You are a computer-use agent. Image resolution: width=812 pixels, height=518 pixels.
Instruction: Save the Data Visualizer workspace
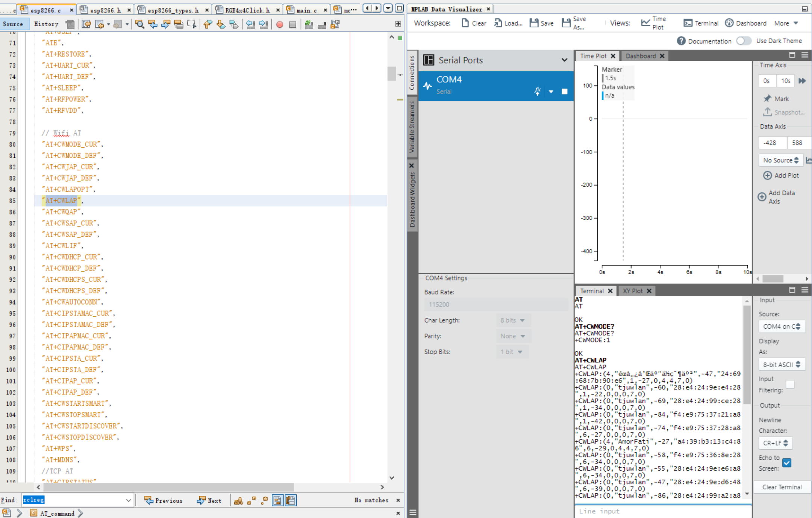pyautogui.click(x=541, y=23)
